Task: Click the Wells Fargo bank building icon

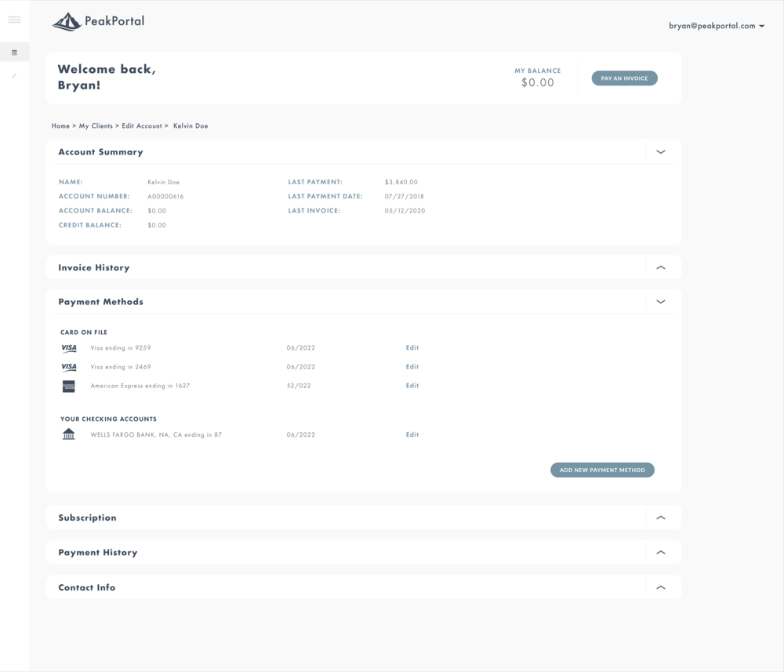Action: (69, 434)
